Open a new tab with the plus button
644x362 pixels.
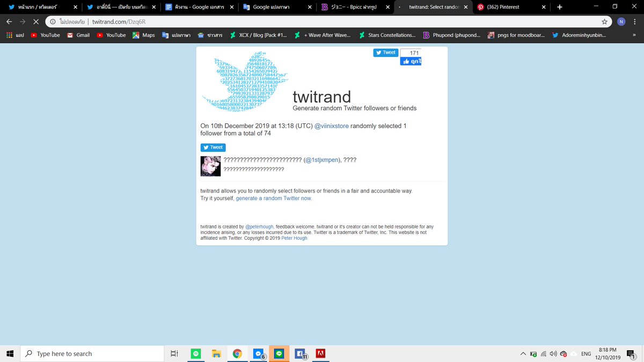click(x=559, y=7)
